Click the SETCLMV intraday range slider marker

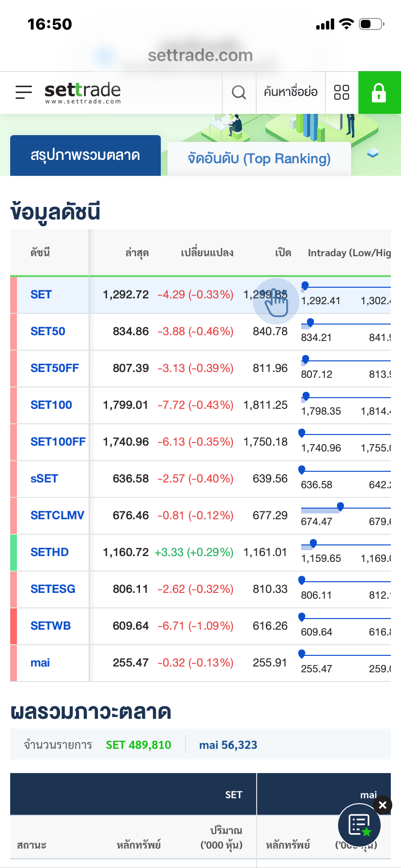pos(340,506)
